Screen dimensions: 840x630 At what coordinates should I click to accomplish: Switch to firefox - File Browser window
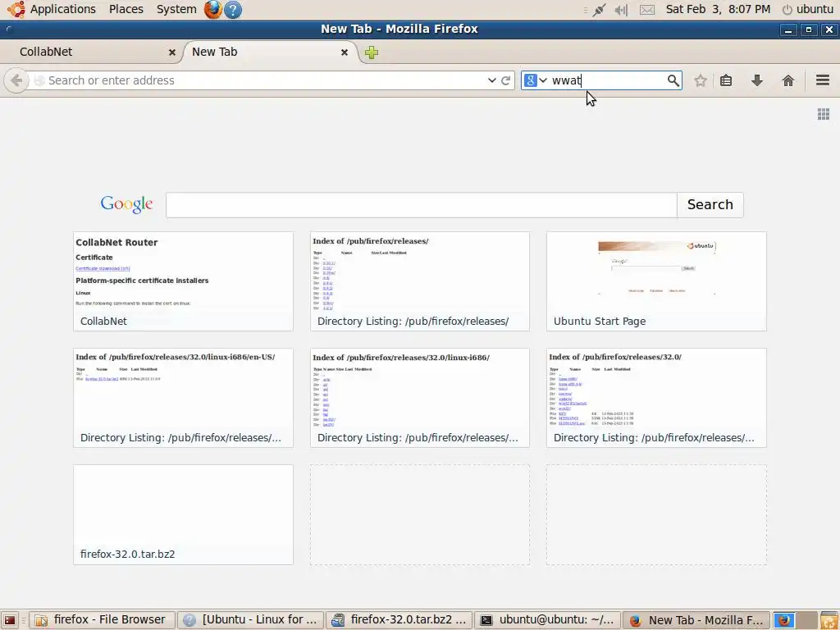point(102,620)
